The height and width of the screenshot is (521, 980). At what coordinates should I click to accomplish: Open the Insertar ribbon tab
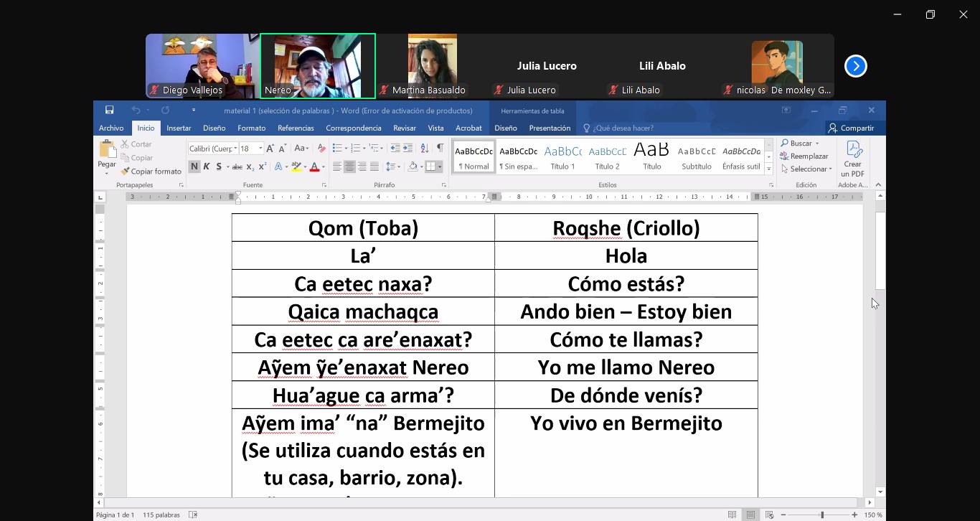(x=179, y=128)
